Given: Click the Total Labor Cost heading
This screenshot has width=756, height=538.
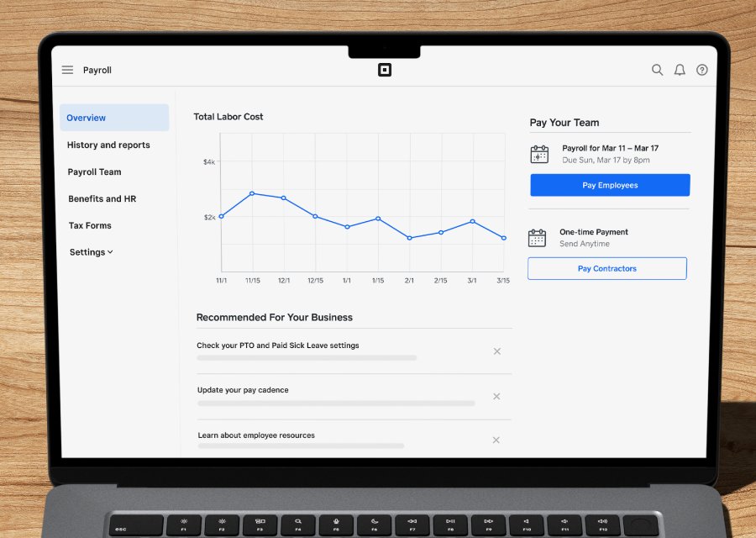Looking at the screenshot, I should coord(228,117).
